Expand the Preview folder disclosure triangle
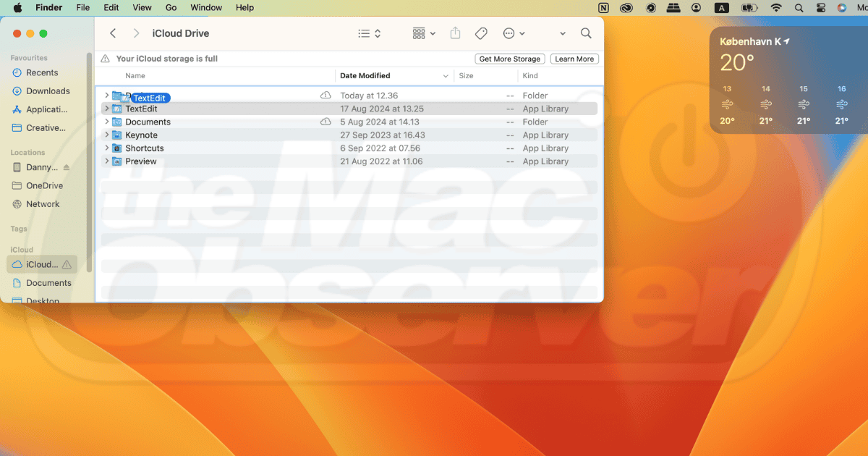 [x=106, y=161]
